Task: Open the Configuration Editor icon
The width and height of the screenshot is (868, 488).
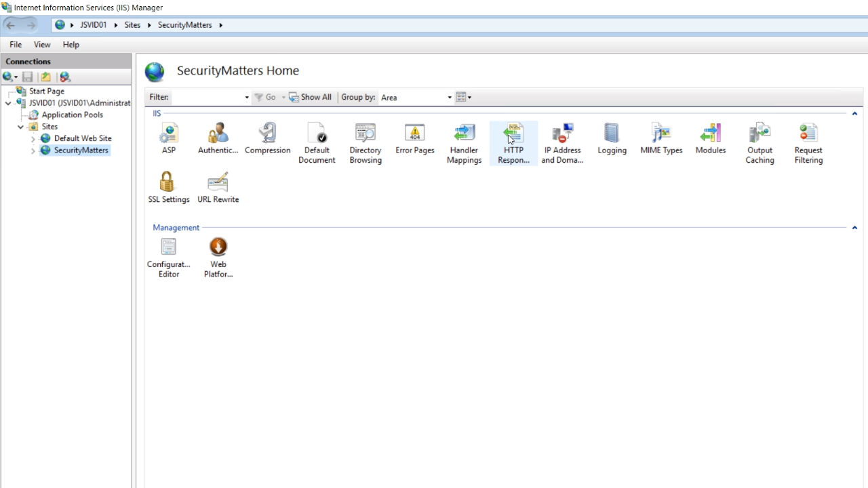Action: (168, 247)
